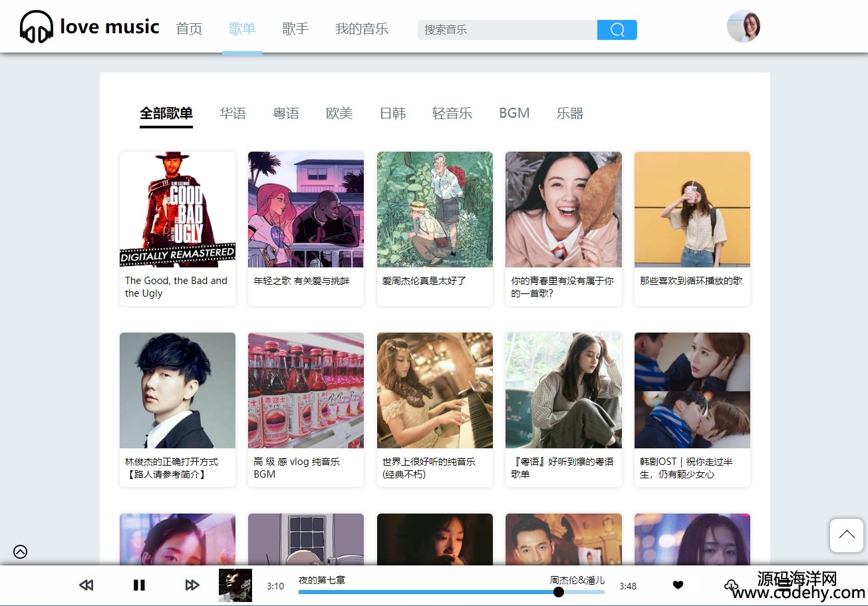
Task: Filter playlists by 粤语
Action: point(286,113)
